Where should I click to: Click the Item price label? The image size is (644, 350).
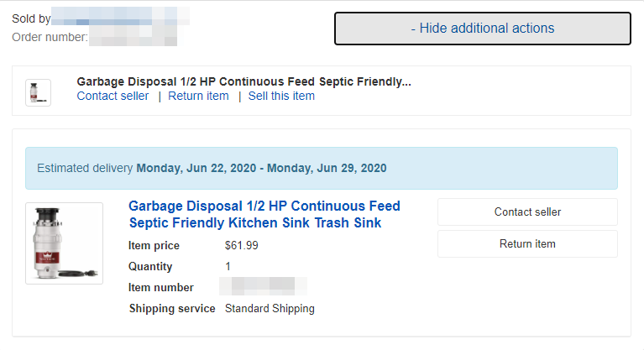pos(154,246)
